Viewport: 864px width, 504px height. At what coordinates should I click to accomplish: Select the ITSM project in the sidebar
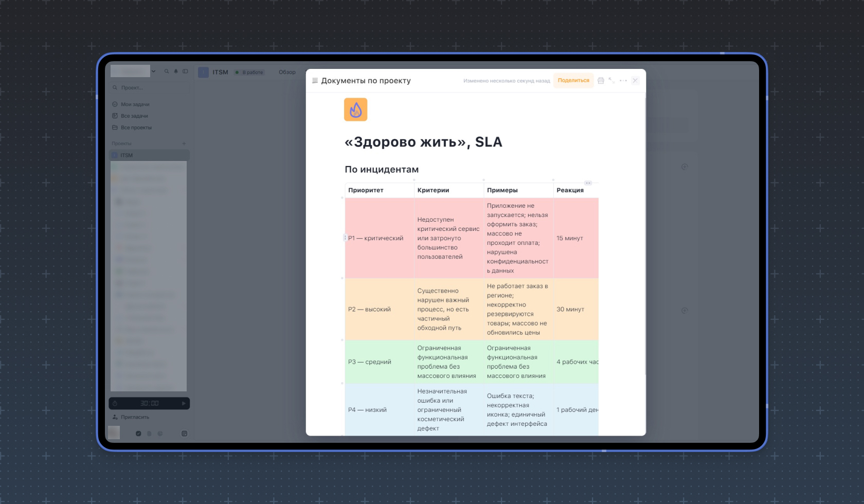150,155
